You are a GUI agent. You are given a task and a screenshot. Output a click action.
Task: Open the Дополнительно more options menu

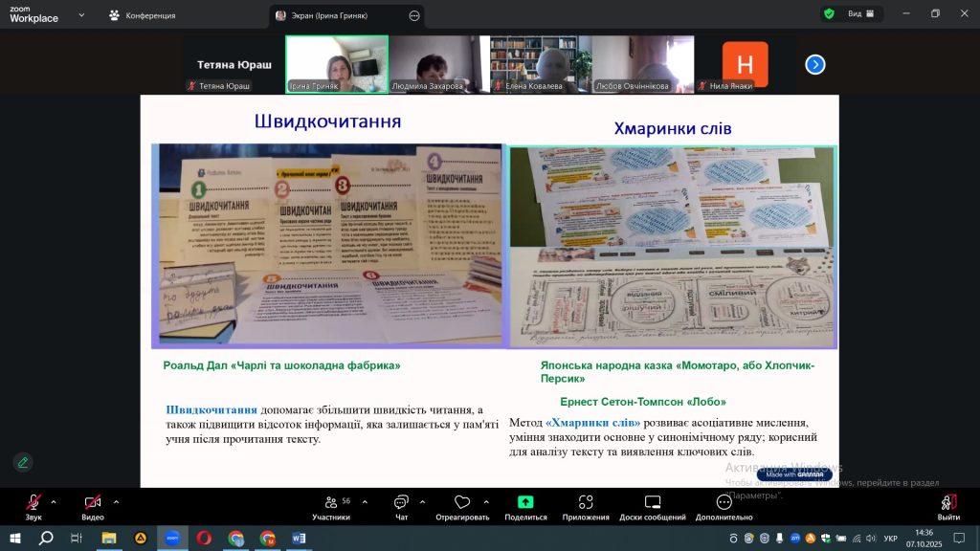(724, 506)
